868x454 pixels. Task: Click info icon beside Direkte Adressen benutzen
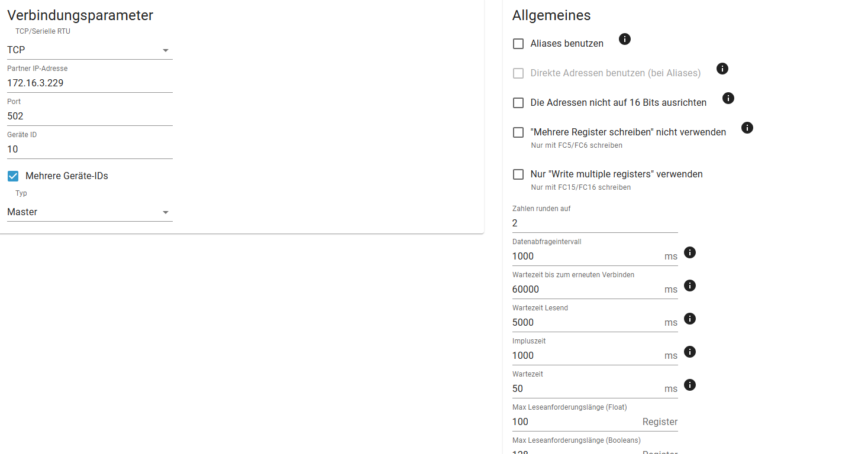pos(722,69)
